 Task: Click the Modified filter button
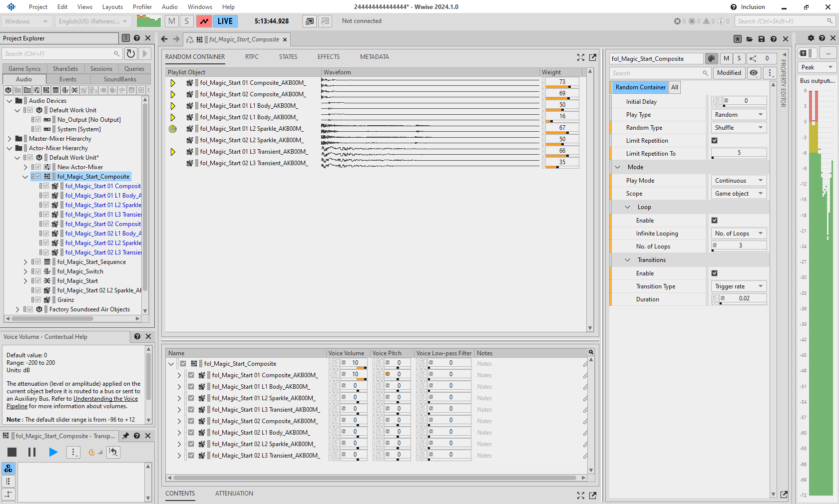(729, 73)
